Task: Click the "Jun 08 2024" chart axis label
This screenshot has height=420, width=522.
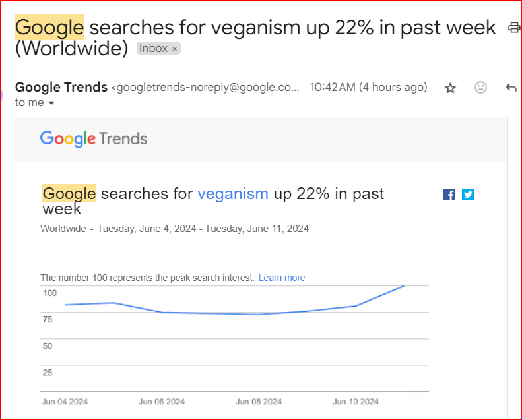Action: pos(259,402)
